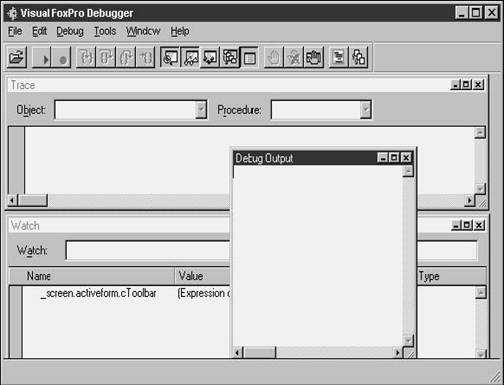
Task: Click Watch list scroll-up arrow
Action: [481, 293]
